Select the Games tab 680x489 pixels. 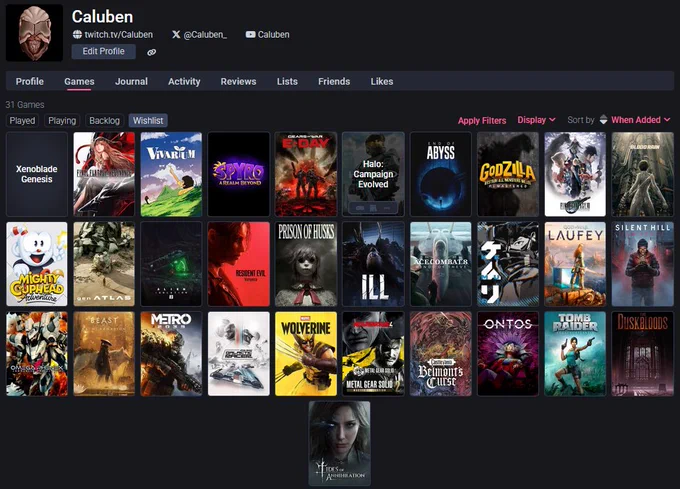point(79,82)
